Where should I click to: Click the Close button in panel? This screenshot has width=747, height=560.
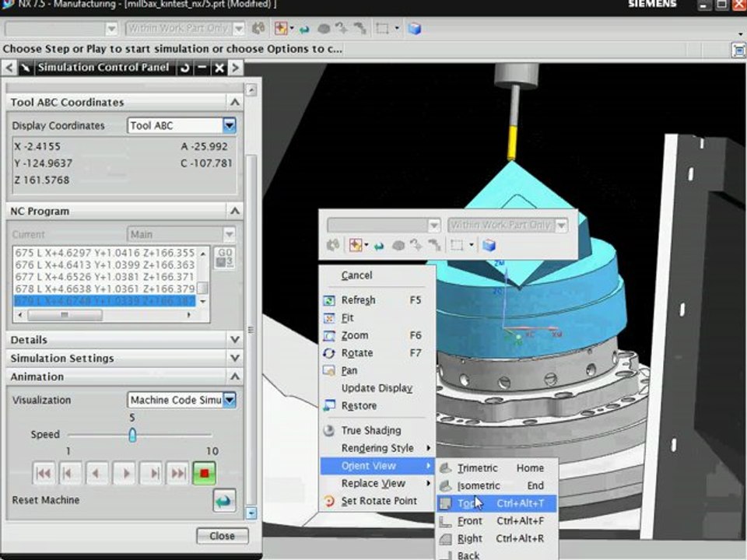click(222, 536)
